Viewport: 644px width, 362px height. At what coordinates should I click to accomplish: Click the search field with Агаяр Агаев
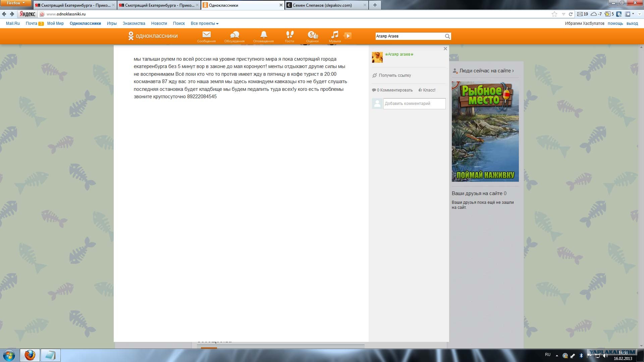tap(410, 36)
